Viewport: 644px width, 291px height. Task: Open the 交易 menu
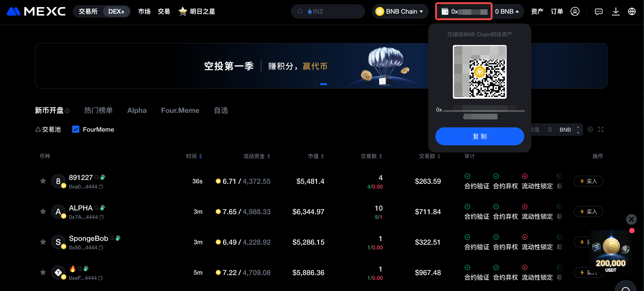click(x=164, y=11)
